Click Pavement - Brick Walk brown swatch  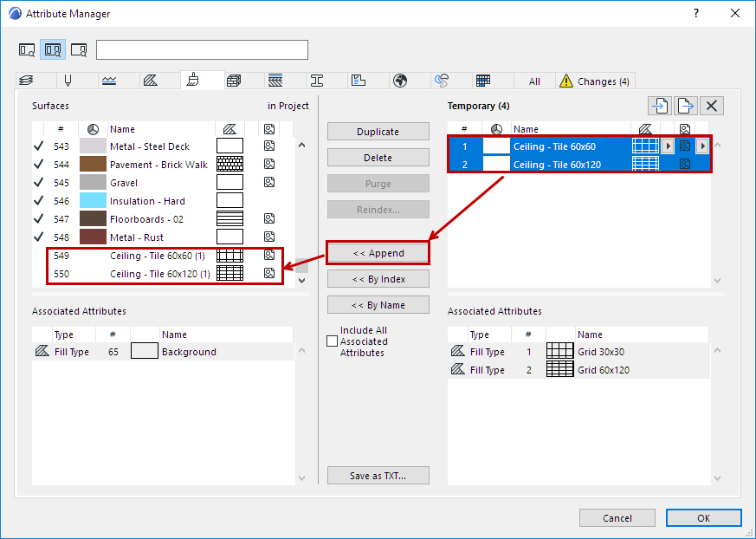point(93,164)
